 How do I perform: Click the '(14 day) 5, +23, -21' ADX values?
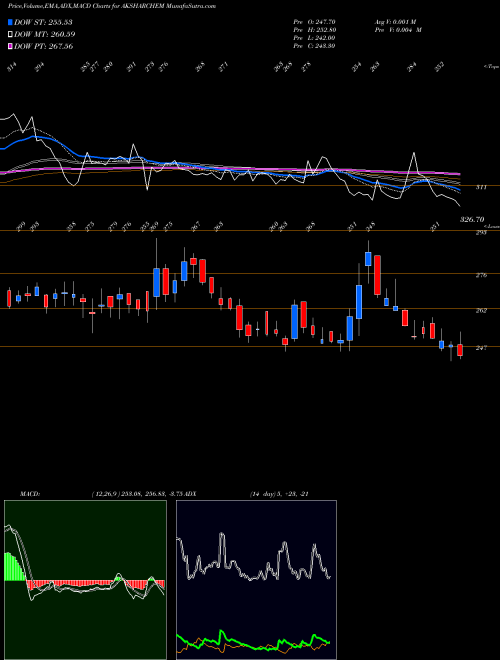279,494
